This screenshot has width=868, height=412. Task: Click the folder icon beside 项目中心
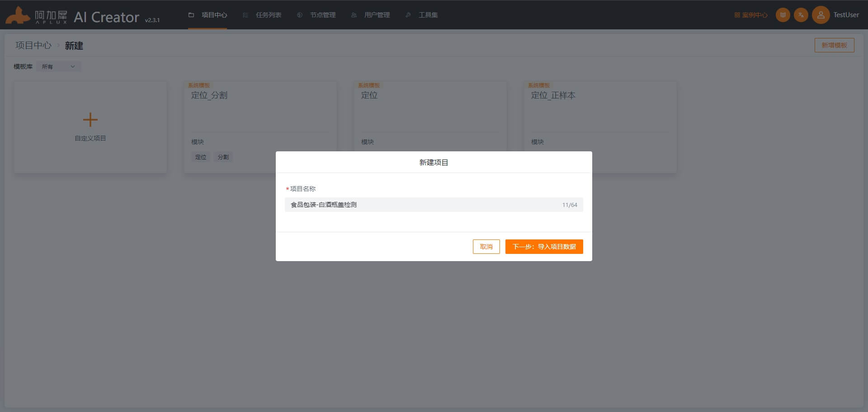click(x=191, y=15)
